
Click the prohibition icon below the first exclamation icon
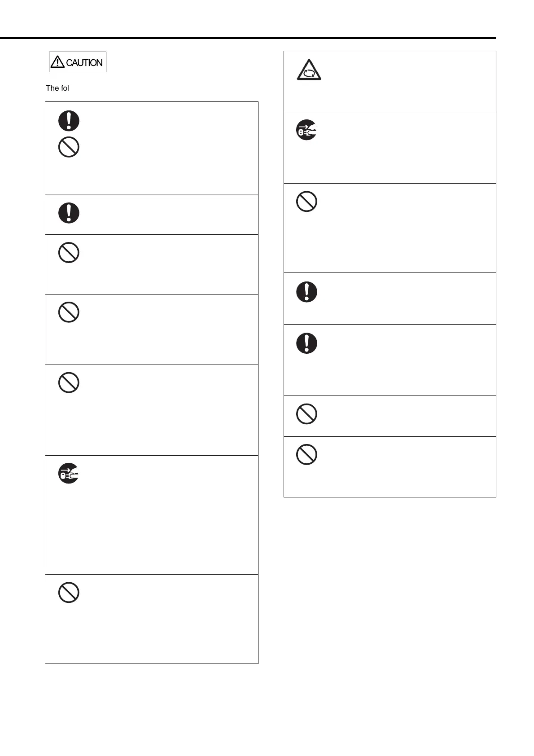(x=69, y=147)
